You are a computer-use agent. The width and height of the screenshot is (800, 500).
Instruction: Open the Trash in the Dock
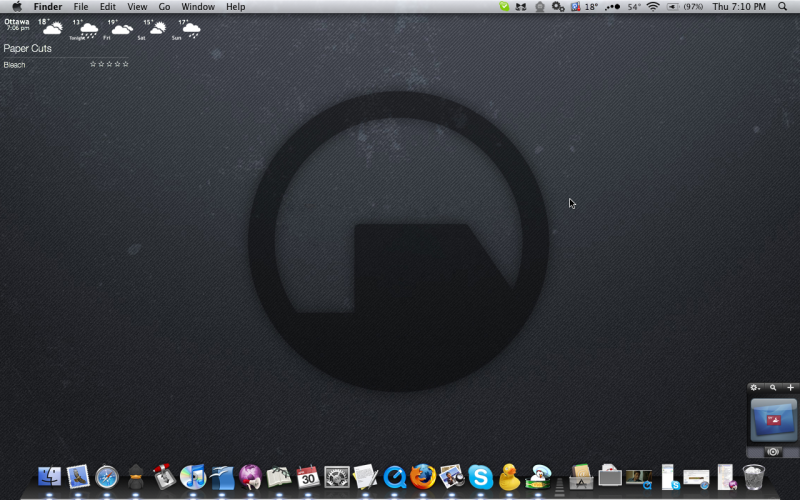coord(754,477)
